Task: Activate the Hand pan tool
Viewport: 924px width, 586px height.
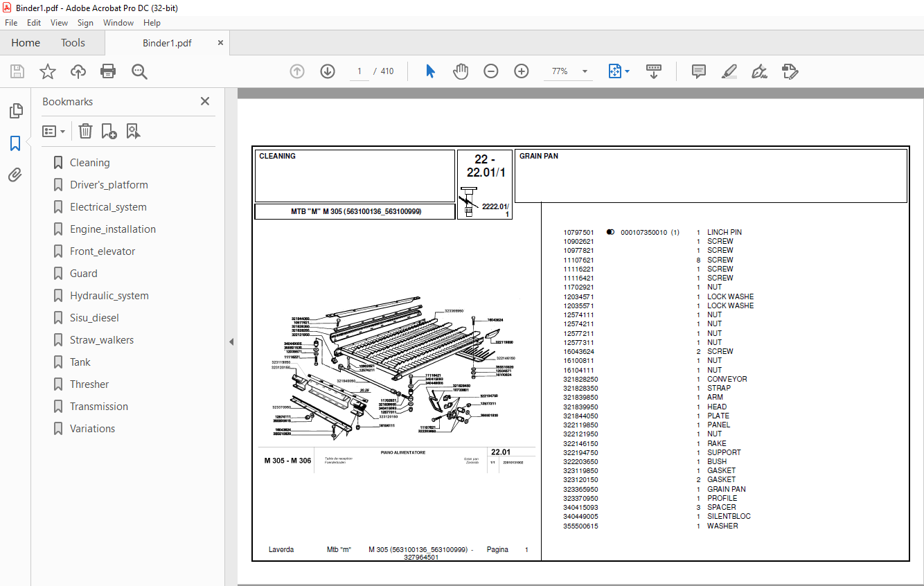Action: (461, 71)
